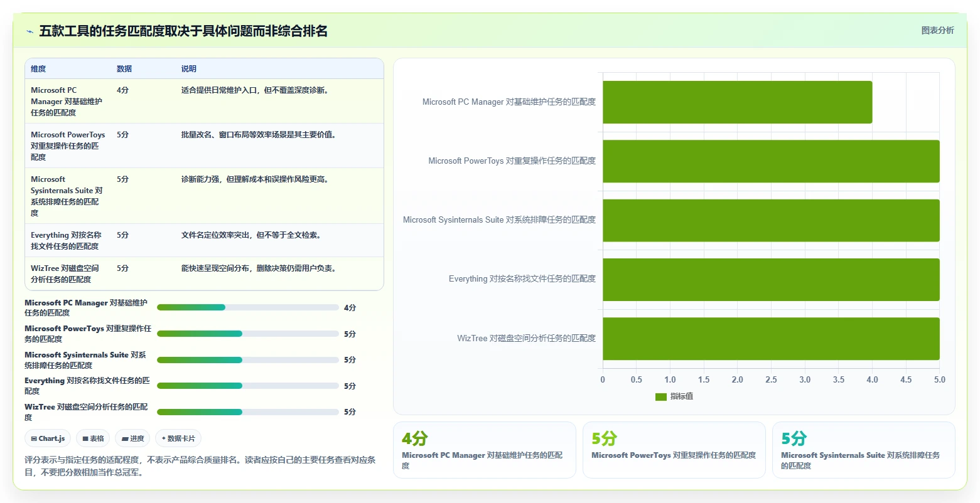Click the Sysinternals Suite table row name

[67, 196]
